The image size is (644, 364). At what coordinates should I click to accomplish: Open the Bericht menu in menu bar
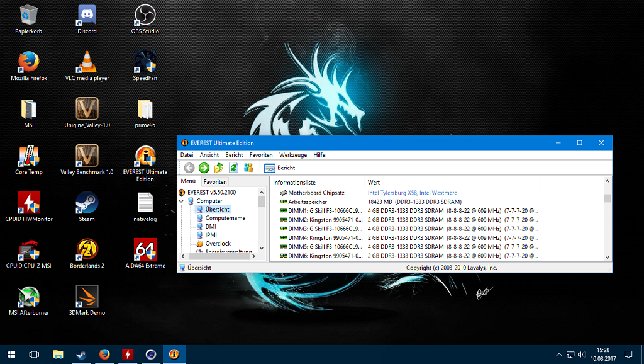[234, 155]
